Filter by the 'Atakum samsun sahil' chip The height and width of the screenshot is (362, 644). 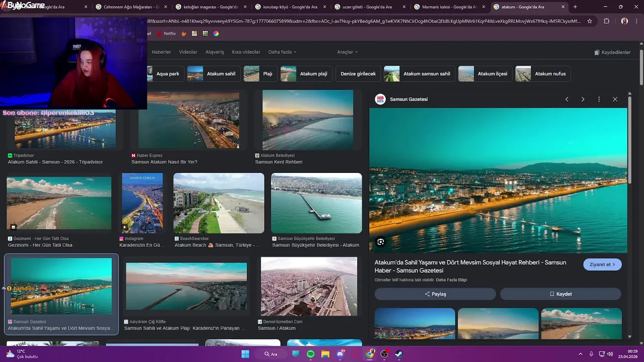(x=419, y=74)
